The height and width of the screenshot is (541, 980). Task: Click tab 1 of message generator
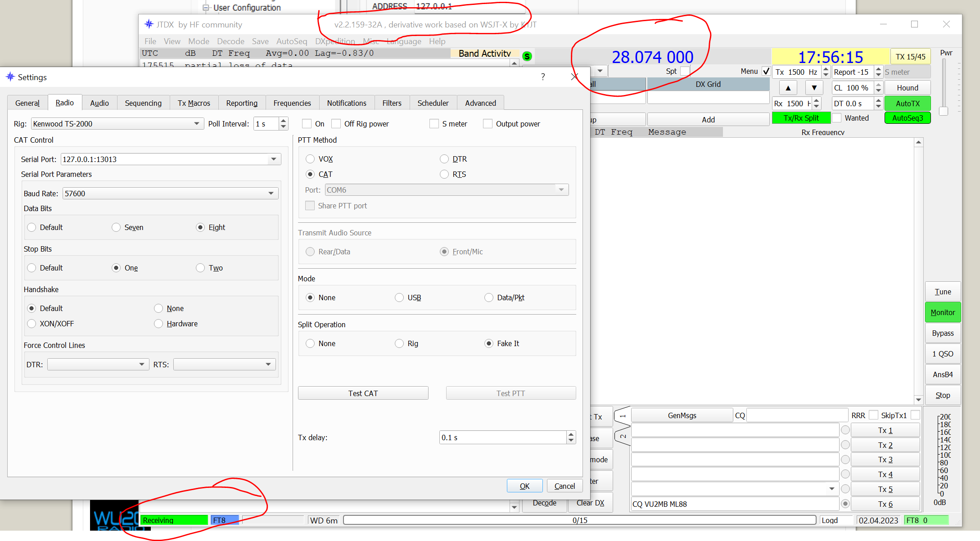(623, 416)
